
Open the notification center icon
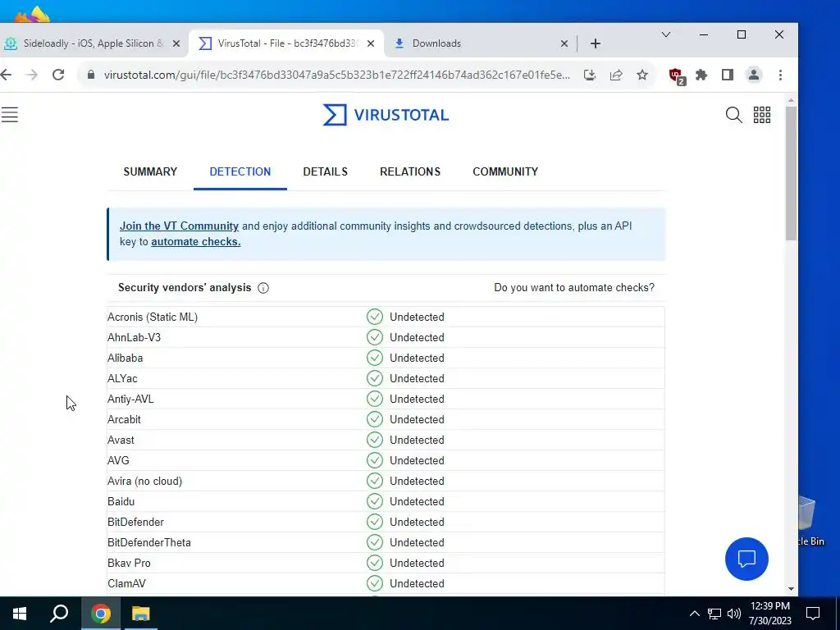813,614
